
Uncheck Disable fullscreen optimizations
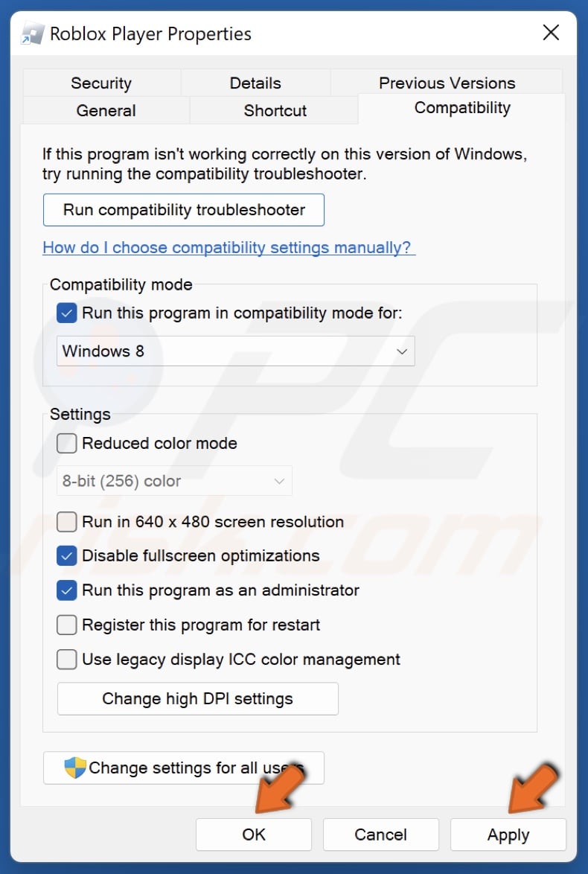click(x=66, y=555)
